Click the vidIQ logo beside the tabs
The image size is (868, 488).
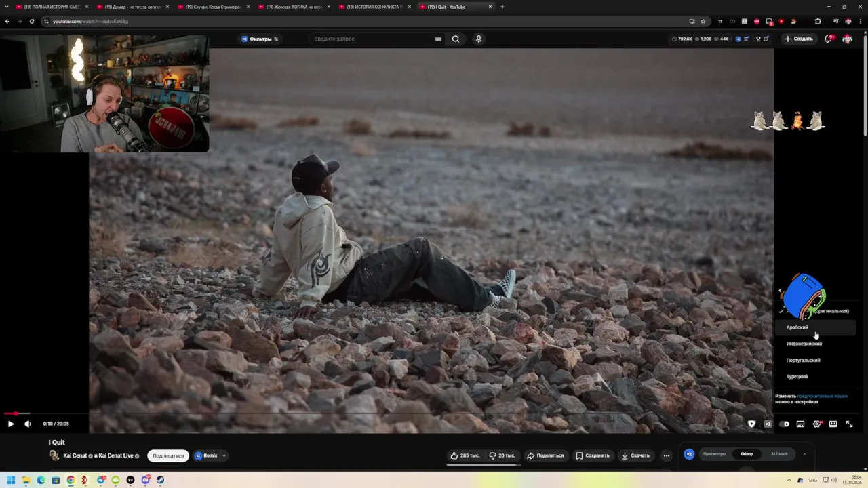[689, 454]
